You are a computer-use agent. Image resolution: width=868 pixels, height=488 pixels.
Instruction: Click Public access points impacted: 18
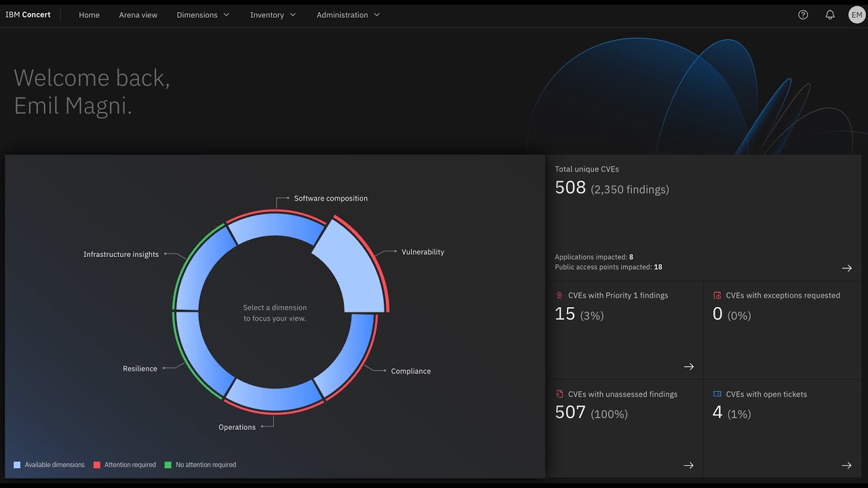click(608, 267)
